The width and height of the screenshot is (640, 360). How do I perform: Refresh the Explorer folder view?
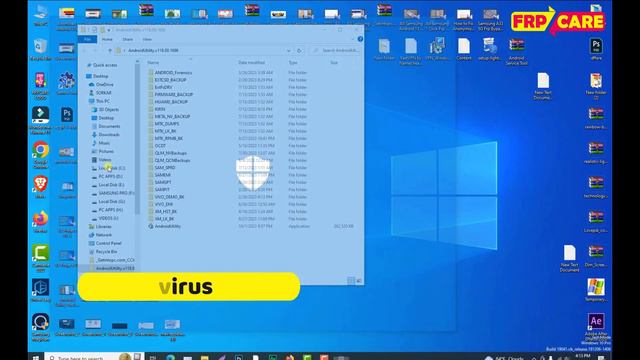pos(299,51)
